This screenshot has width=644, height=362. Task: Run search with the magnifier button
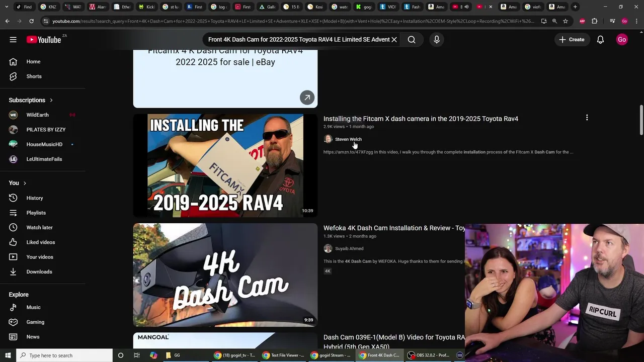tap(412, 40)
